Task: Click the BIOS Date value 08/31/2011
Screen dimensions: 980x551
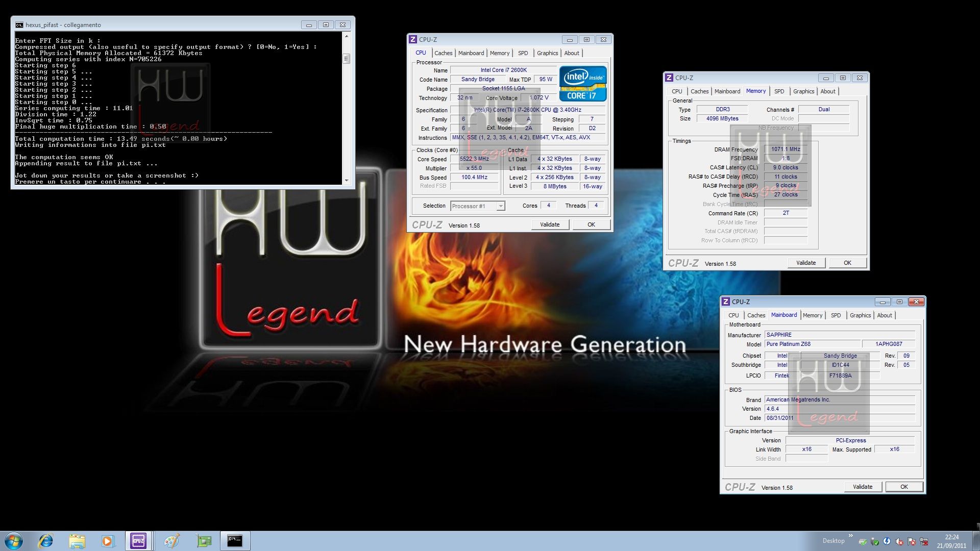Action: click(840, 418)
